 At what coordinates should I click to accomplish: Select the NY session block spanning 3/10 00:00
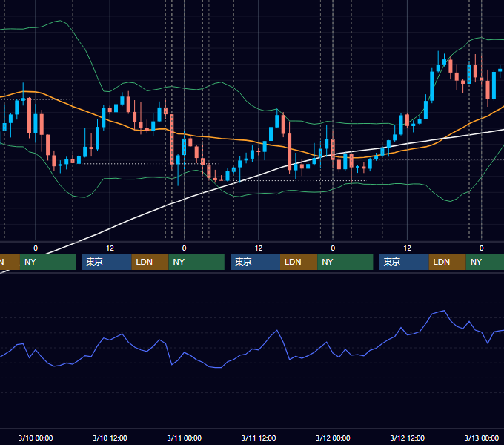(47, 262)
